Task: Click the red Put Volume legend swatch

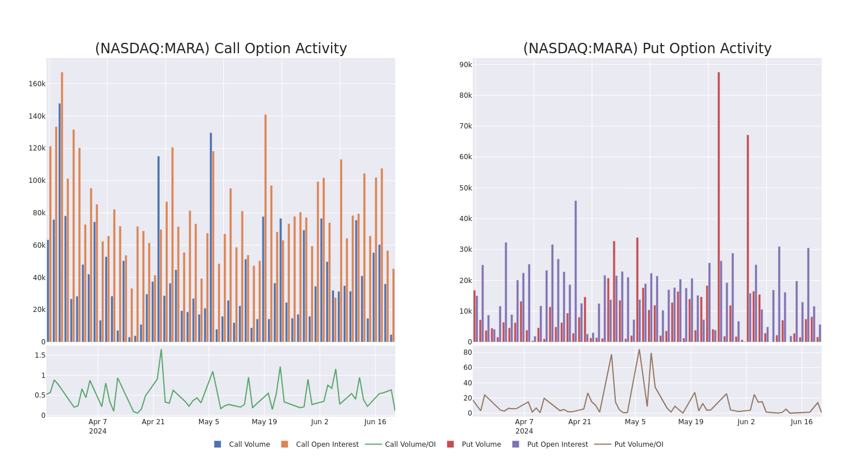Action: 450,444
